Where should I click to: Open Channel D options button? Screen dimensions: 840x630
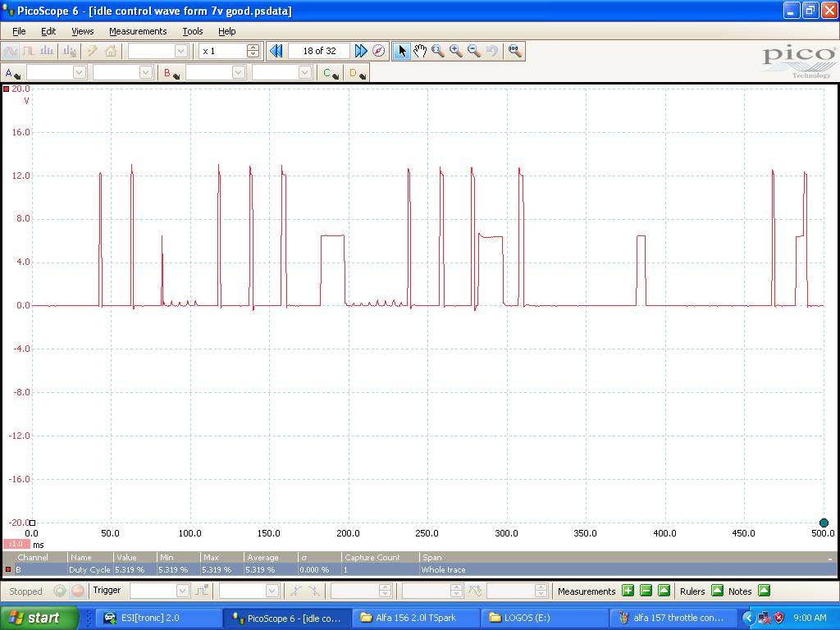click(358, 73)
